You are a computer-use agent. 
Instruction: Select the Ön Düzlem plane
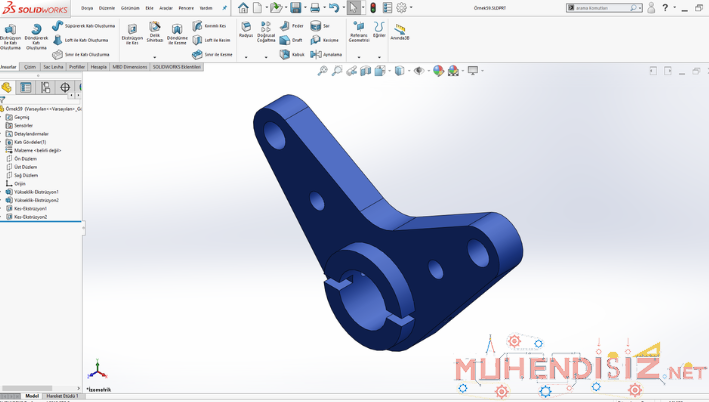coord(25,158)
